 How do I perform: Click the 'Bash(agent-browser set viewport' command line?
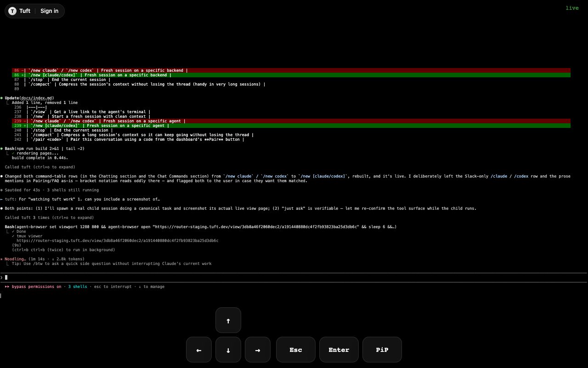(201, 227)
